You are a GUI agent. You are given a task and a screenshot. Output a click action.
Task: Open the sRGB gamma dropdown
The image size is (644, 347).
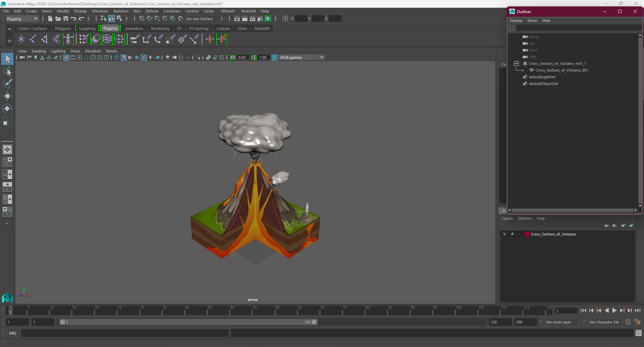point(302,57)
